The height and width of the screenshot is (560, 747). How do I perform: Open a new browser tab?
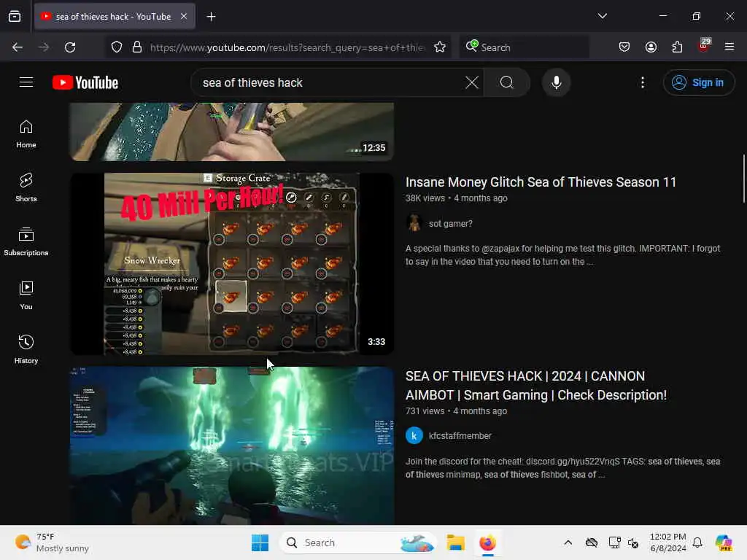coord(211,17)
